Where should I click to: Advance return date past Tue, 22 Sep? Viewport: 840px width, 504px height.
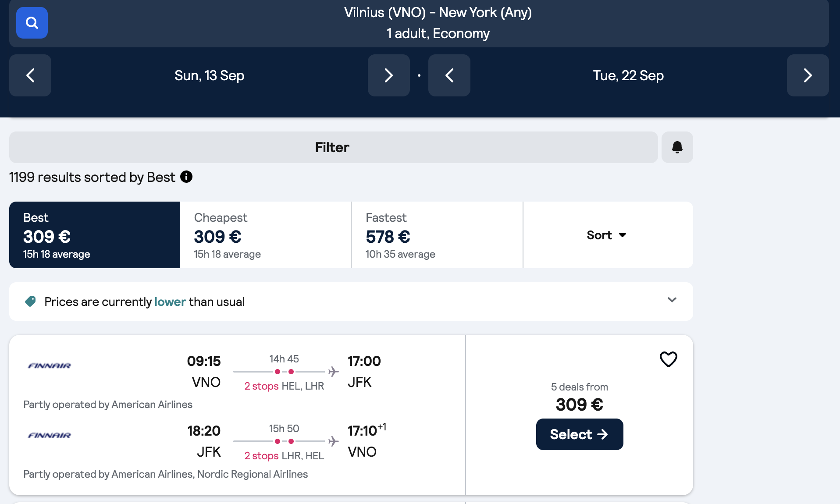[x=808, y=75]
